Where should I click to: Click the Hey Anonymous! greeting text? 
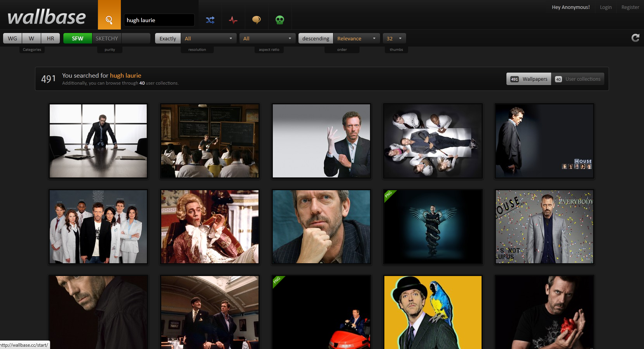tap(571, 7)
